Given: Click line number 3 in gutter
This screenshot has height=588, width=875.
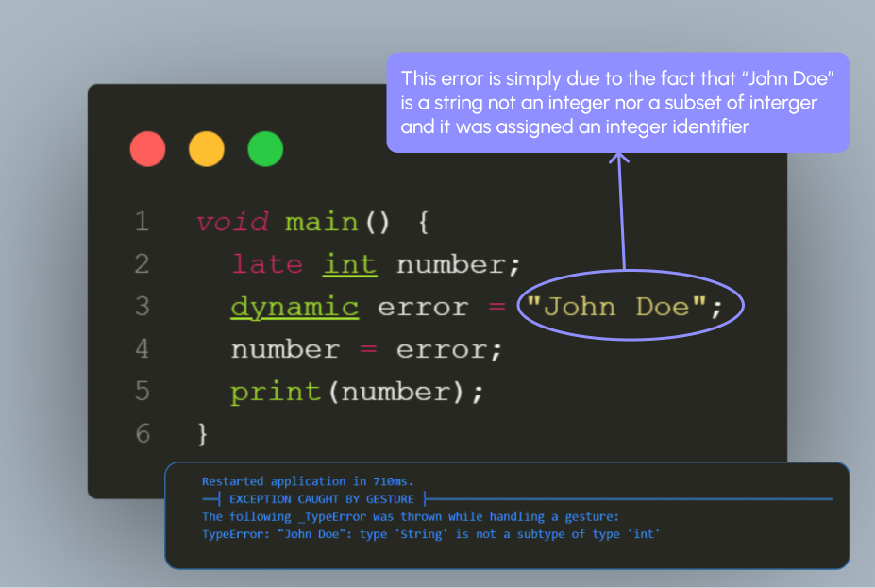Looking at the screenshot, I should point(142,307).
